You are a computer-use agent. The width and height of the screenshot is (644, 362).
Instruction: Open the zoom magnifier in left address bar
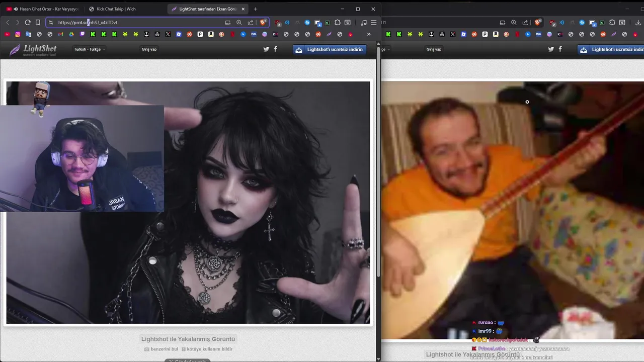pyautogui.click(x=239, y=22)
